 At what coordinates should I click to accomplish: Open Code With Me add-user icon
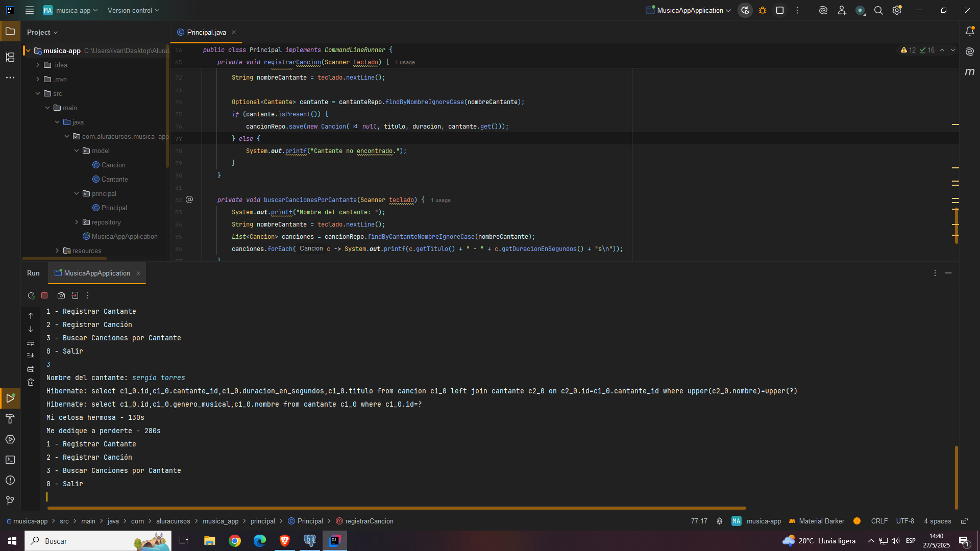point(842,10)
